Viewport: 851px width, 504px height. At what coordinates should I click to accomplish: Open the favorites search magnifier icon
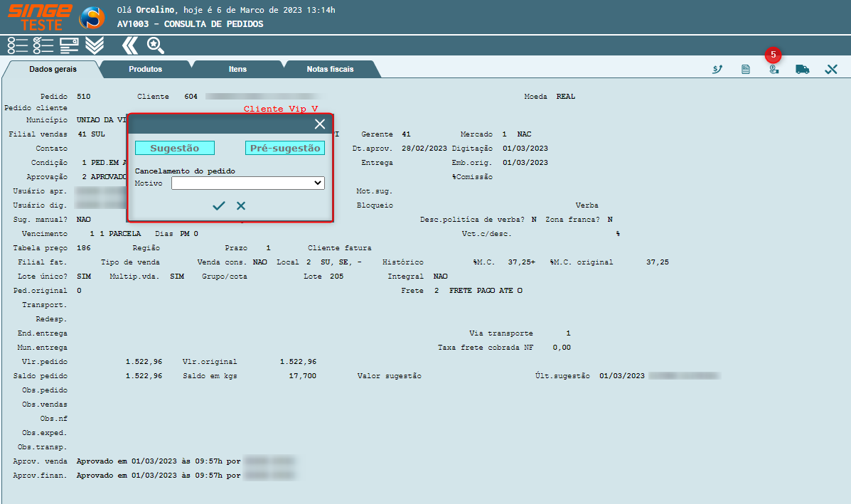[155, 45]
